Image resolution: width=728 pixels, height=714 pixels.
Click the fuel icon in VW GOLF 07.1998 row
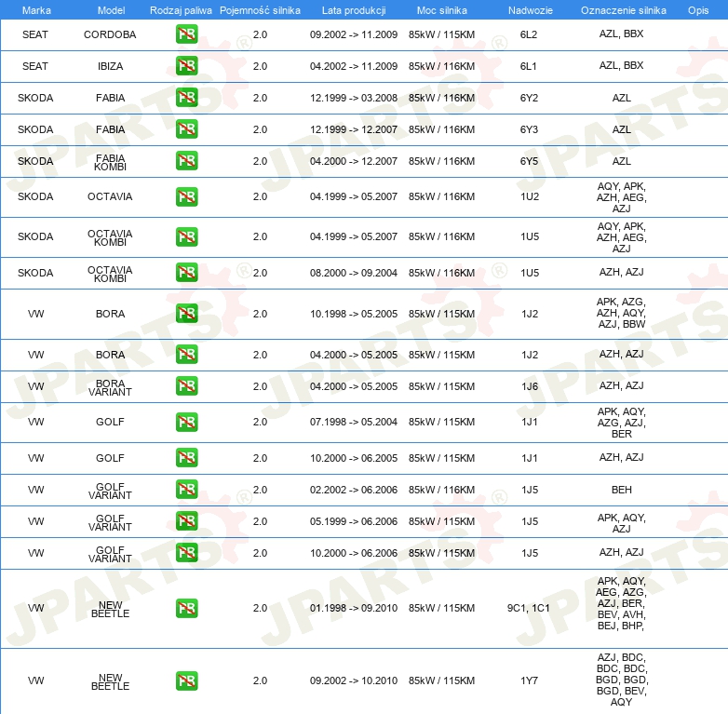click(x=186, y=422)
